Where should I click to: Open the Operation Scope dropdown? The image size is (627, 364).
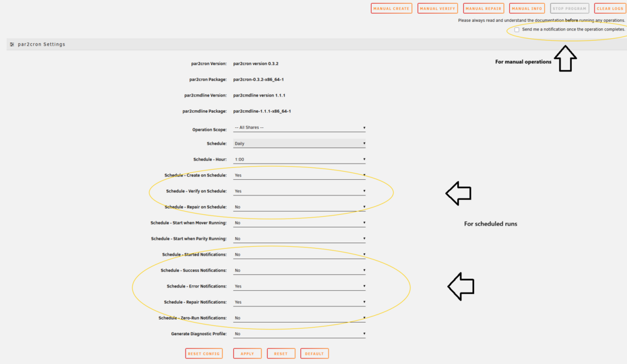299,128
